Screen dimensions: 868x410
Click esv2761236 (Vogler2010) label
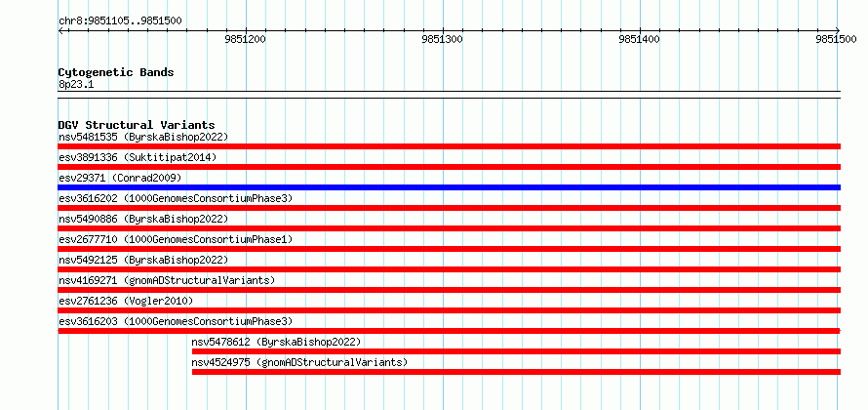[126, 301]
